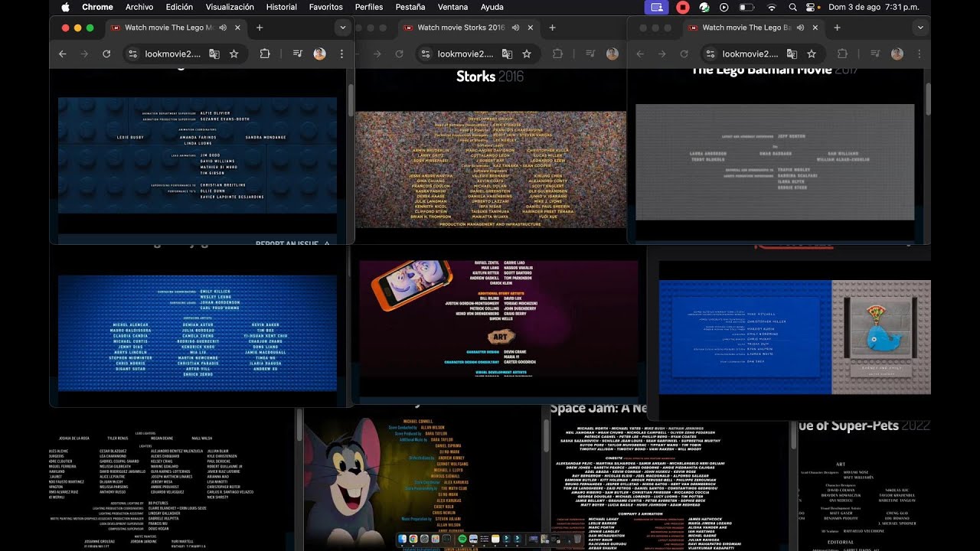This screenshot has width=980, height=551.
Task: Click the blue whale credits video
Action: [795, 337]
